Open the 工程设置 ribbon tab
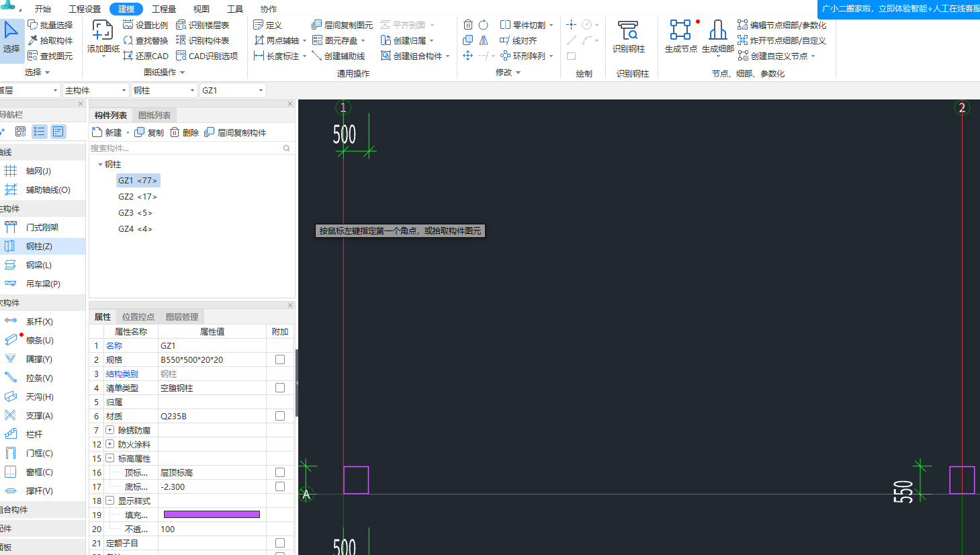This screenshot has height=555, width=980. point(85,9)
